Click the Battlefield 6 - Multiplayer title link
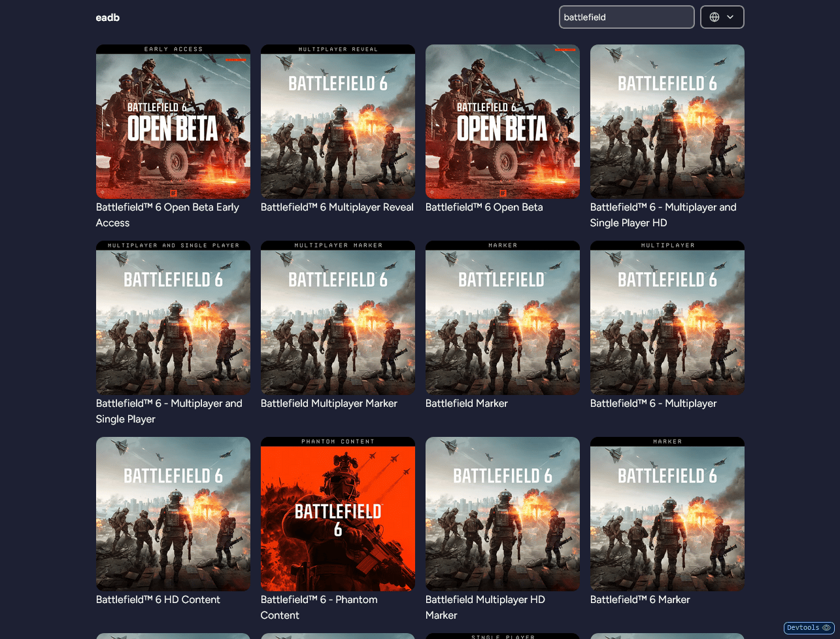The height and width of the screenshot is (639, 840). click(653, 404)
